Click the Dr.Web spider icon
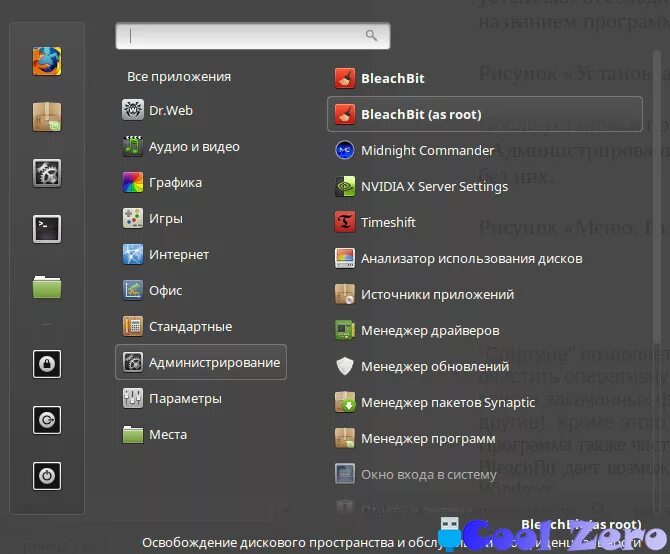The width and height of the screenshot is (670, 554). click(133, 110)
